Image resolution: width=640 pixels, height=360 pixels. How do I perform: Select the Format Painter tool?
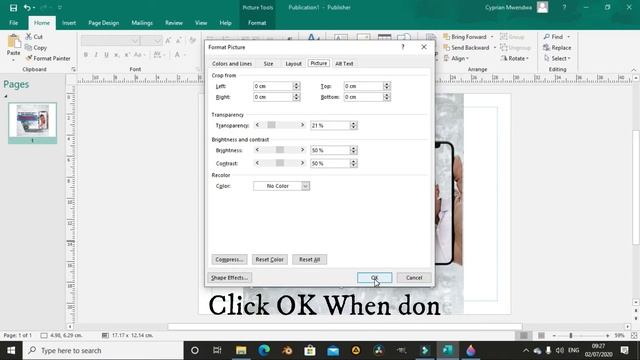(48, 58)
